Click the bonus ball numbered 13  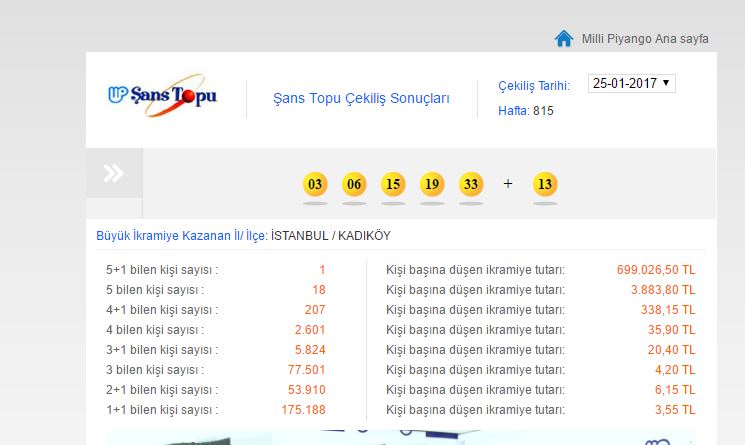coord(545,184)
